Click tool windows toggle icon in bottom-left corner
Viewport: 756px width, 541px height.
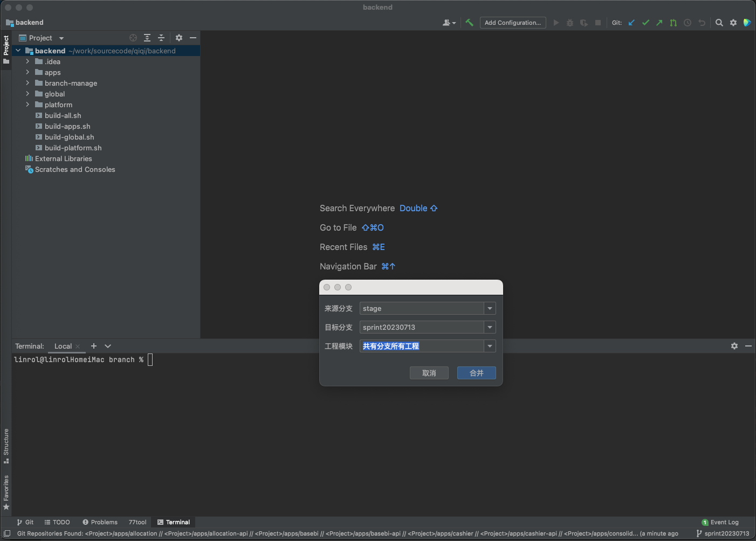point(7,533)
